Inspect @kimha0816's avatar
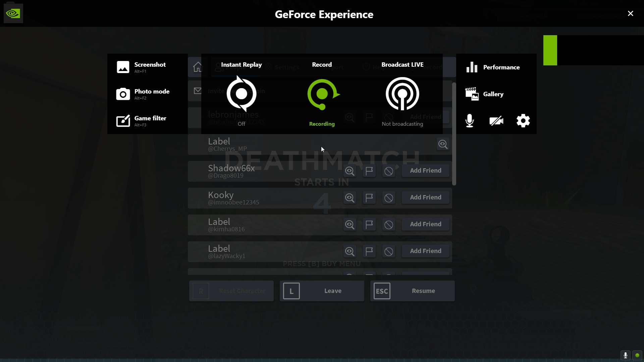 tap(350, 225)
